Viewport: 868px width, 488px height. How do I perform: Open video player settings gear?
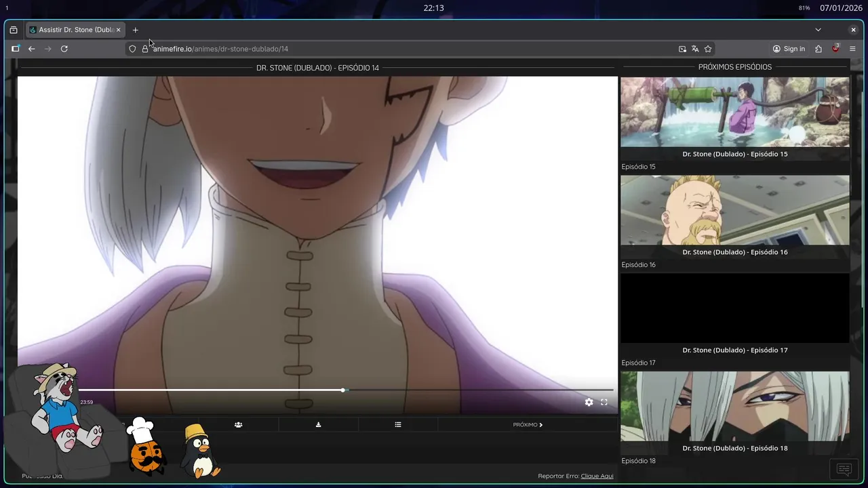click(x=589, y=402)
